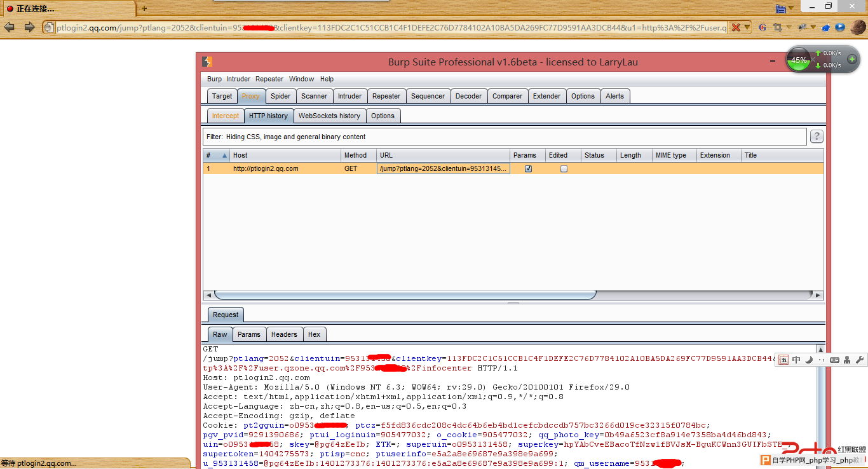The height and width of the screenshot is (469, 868).
Task: Click the browser back arrow button
Action: 10,27
